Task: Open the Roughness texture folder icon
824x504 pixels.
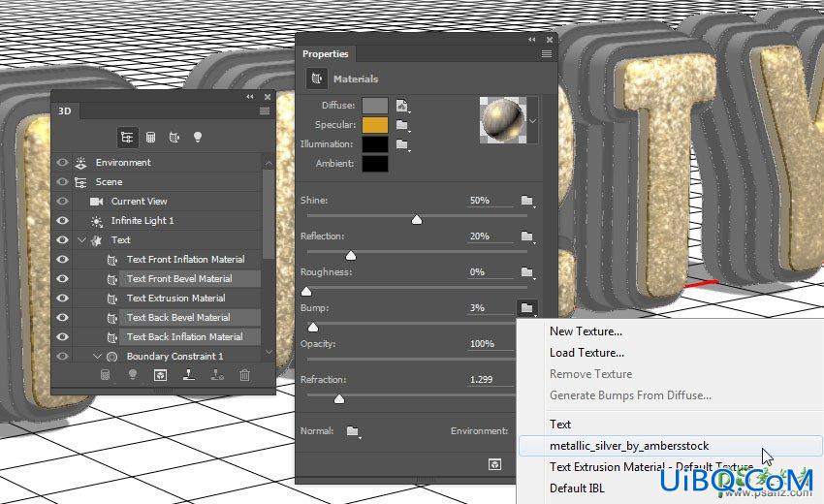Action: [527, 271]
